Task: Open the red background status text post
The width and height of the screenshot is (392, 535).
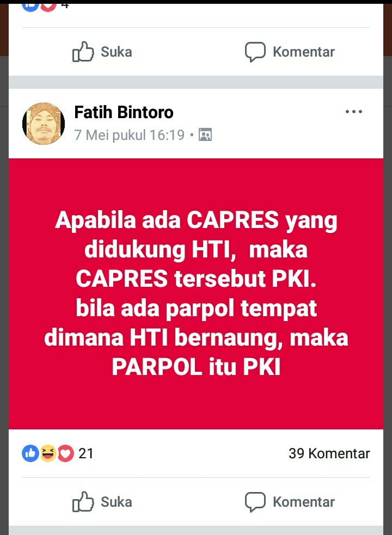Action: pyautogui.click(x=196, y=293)
